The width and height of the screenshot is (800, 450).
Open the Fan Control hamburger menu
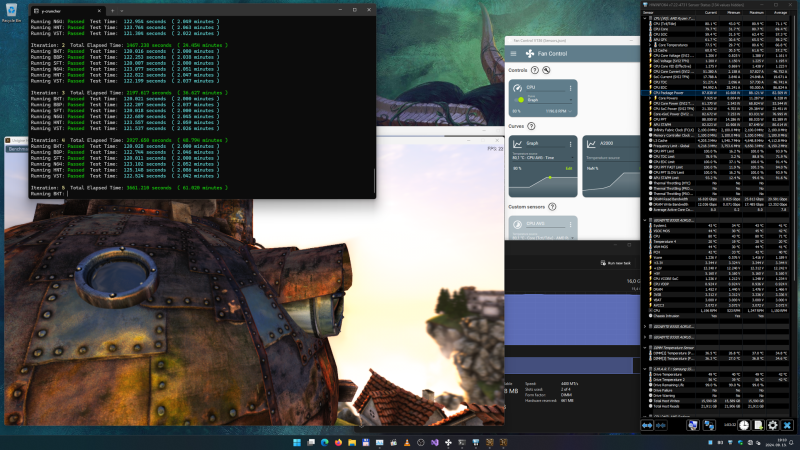(513, 54)
